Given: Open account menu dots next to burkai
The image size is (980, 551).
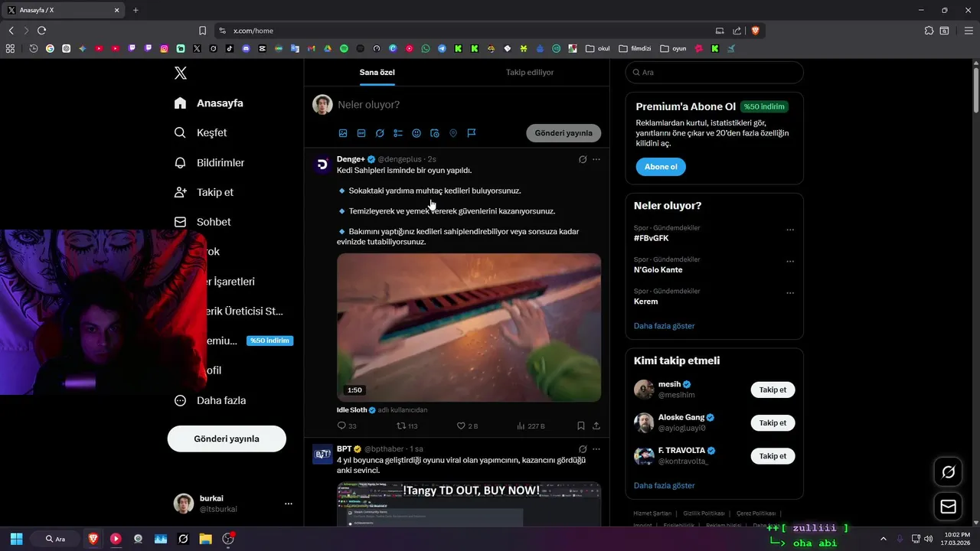Looking at the screenshot, I should pos(289,504).
